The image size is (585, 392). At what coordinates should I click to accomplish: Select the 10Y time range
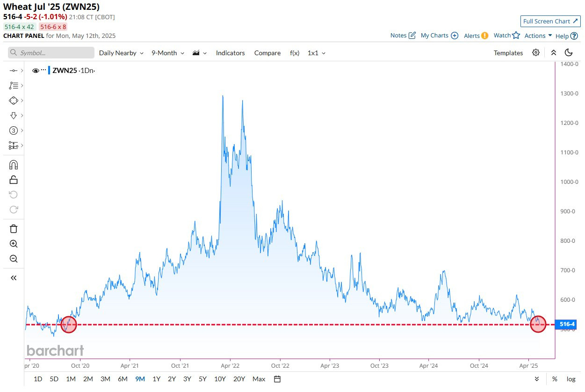click(x=220, y=379)
